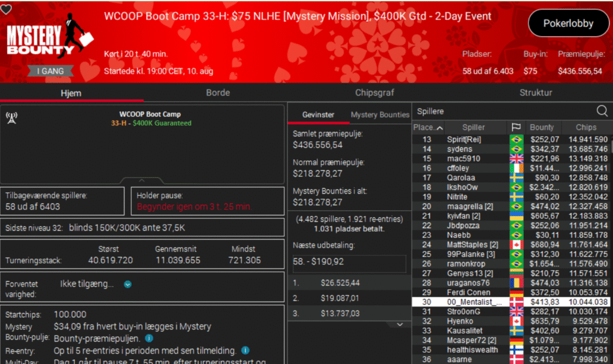
Task: Click average stack value 11.039.655
Action: [178, 260]
